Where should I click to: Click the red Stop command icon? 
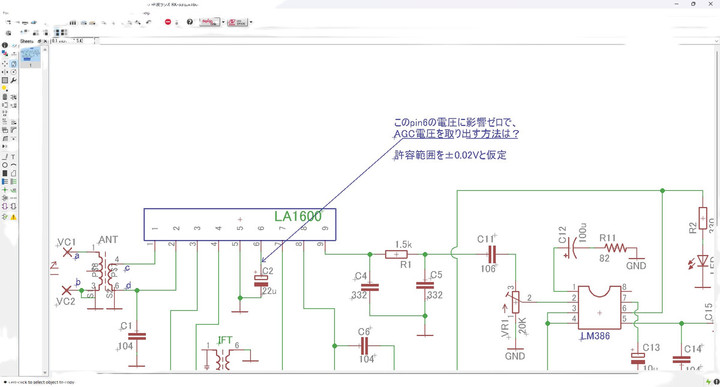168,22
